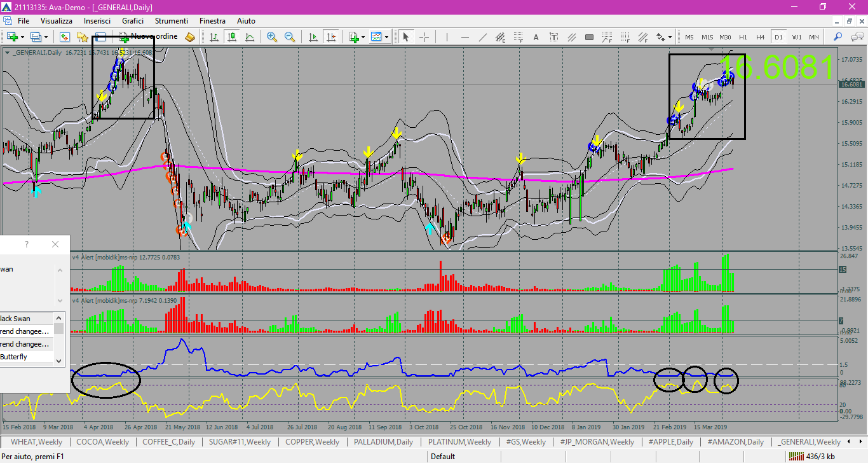Select the Fibonacci Arcs tool
The width and height of the screenshot is (868, 463).
click(x=607, y=37)
